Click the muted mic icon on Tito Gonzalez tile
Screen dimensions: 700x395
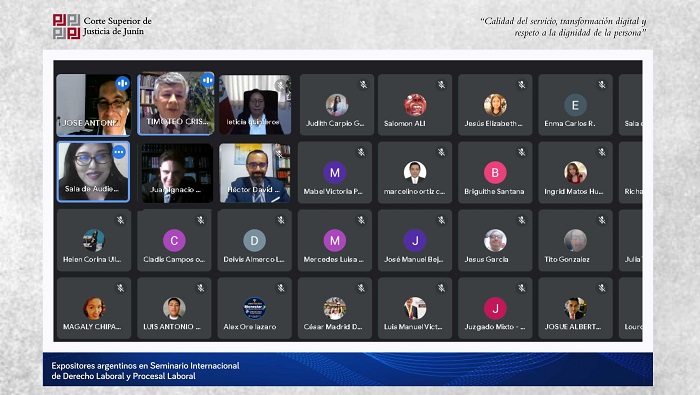602,220
